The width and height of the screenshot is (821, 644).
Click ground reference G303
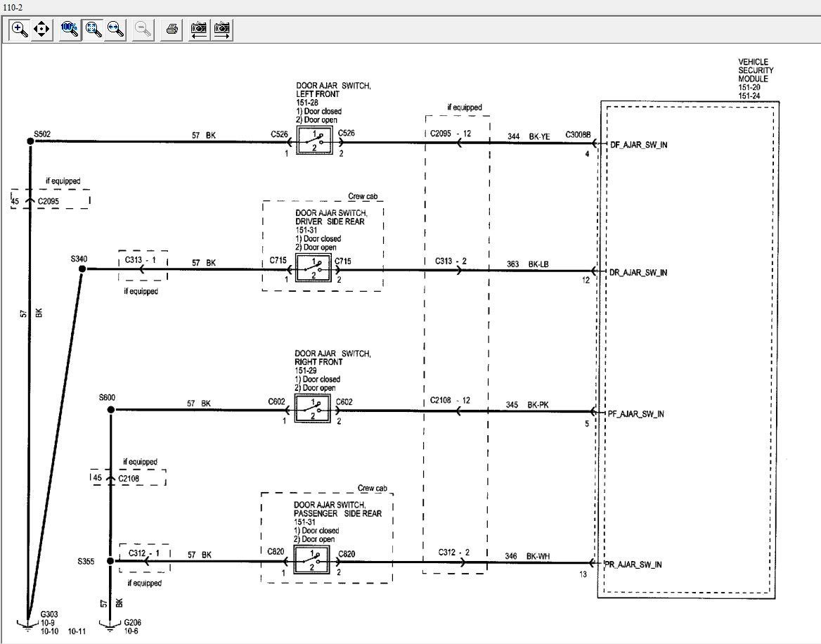[49, 614]
